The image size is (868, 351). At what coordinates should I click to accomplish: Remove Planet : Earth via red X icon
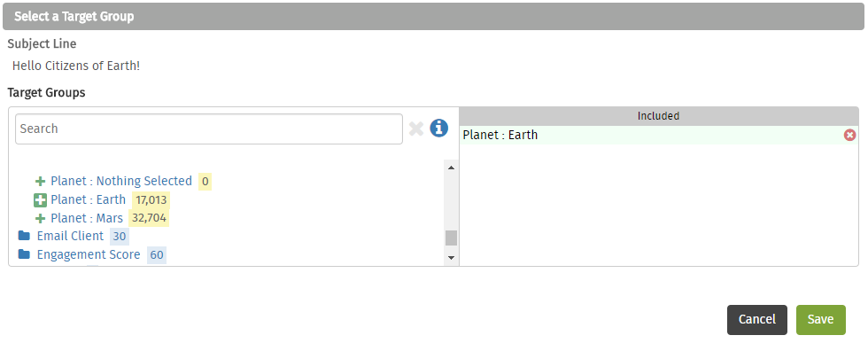[x=849, y=135]
